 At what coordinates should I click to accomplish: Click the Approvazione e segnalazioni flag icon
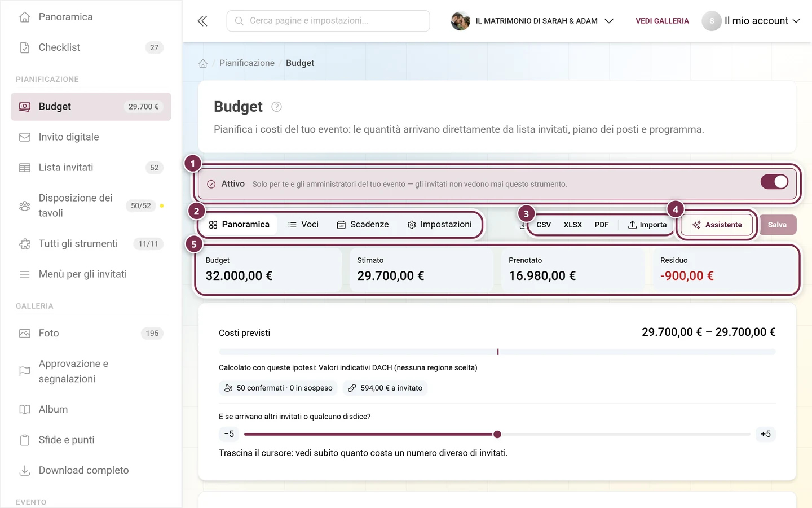pos(25,371)
